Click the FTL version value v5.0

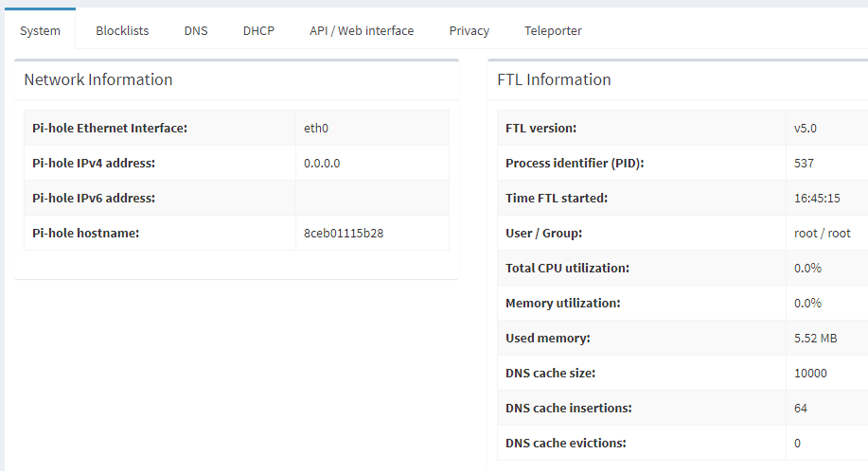pyautogui.click(x=805, y=128)
